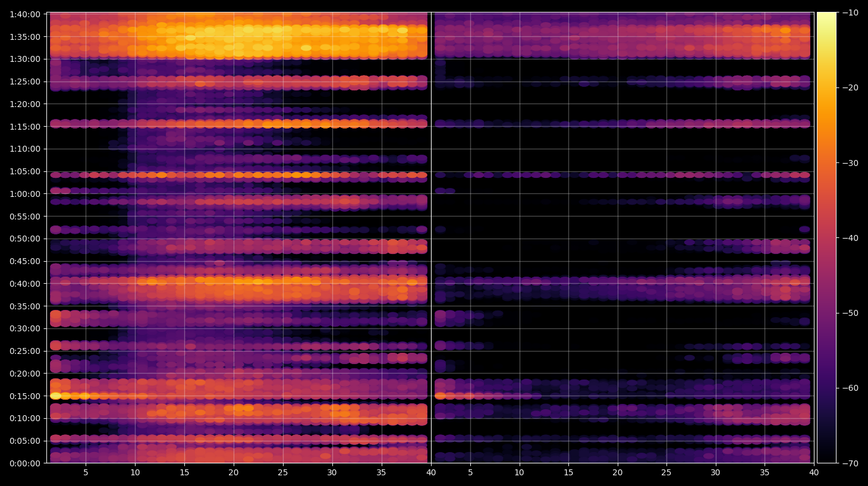Screen dimensions: 868x486
Task: Click the 1:30:00 time axis label
Action: 25,59
